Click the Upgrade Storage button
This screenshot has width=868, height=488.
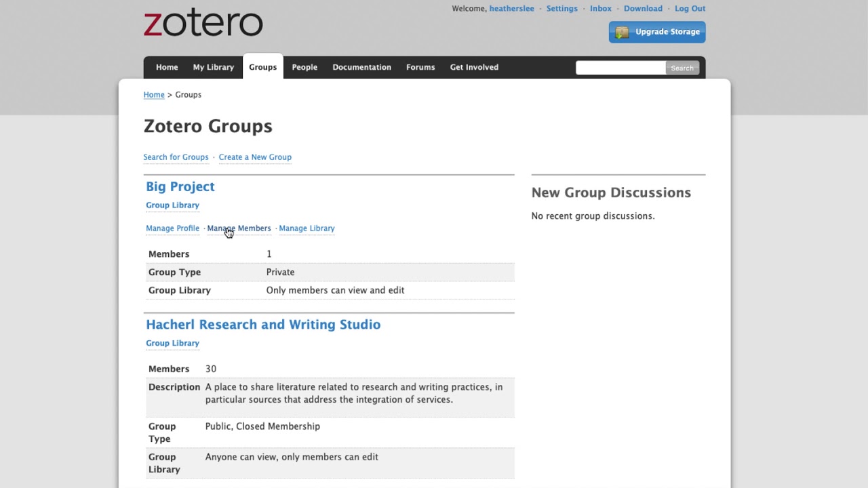point(656,32)
